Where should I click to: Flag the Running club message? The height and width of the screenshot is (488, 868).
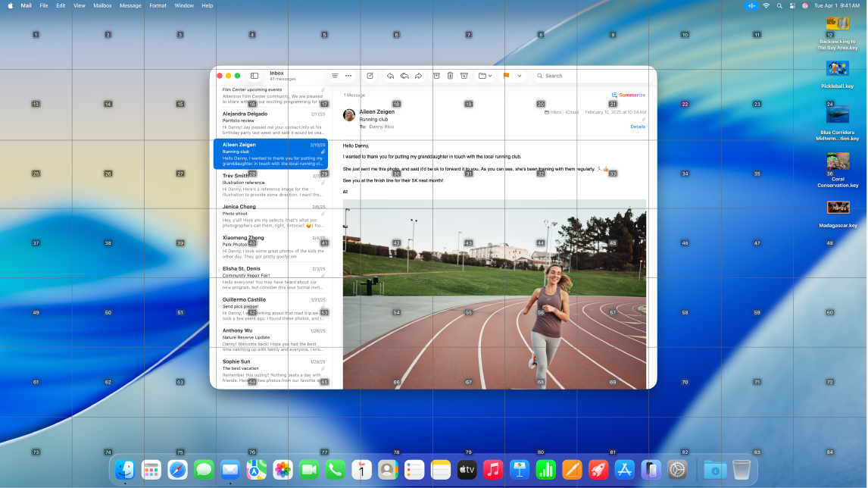pos(505,76)
